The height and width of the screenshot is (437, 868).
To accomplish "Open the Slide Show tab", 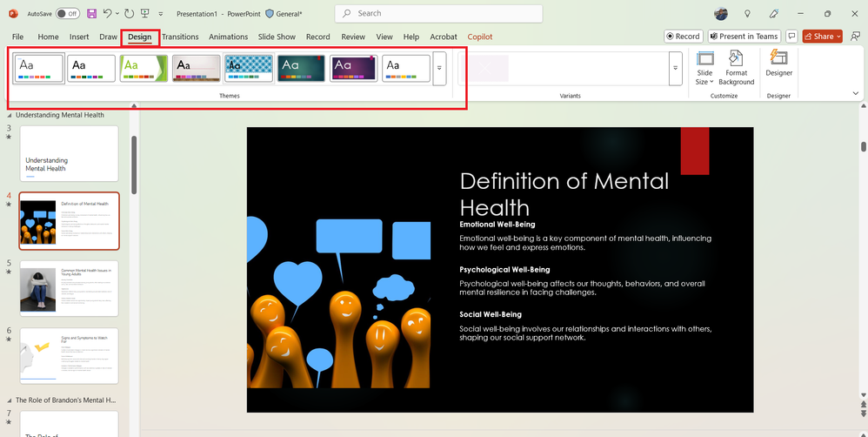I will click(x=277, y=37).
